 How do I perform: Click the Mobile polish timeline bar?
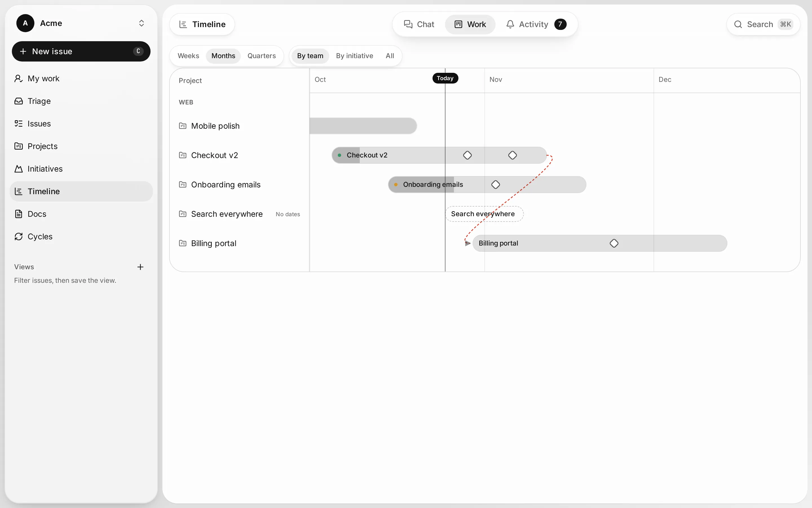363,126
